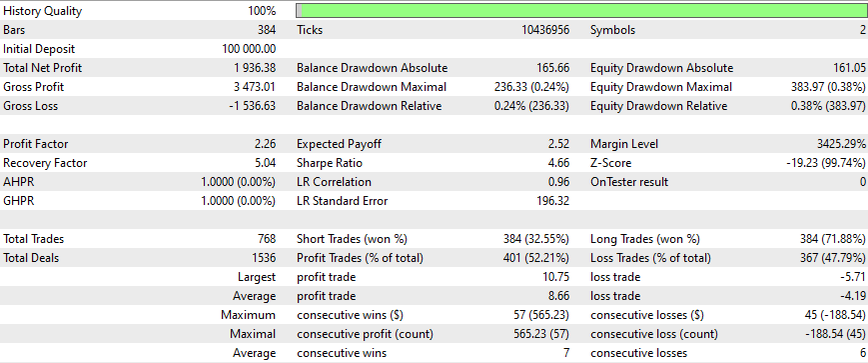Click Equity Drawdown Relative value 0.38% (383.97)
This screenshot has height=363, width=868.
(828, 106)
